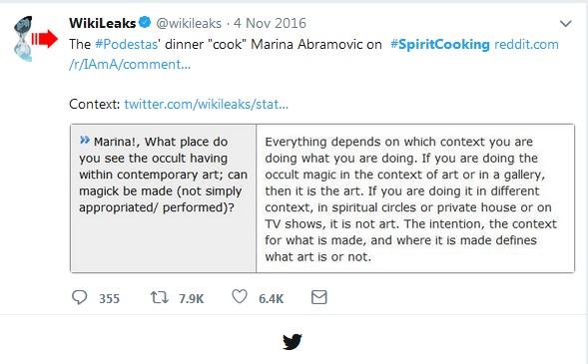Expand tweet options chevron menu
The width and height of the screenshot is (588, 364).
click(565, 24)
